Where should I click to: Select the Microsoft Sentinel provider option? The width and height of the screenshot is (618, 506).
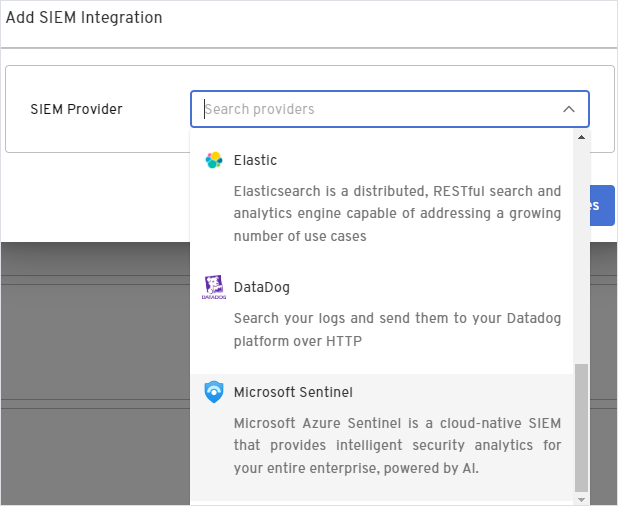tap(382, 437)
